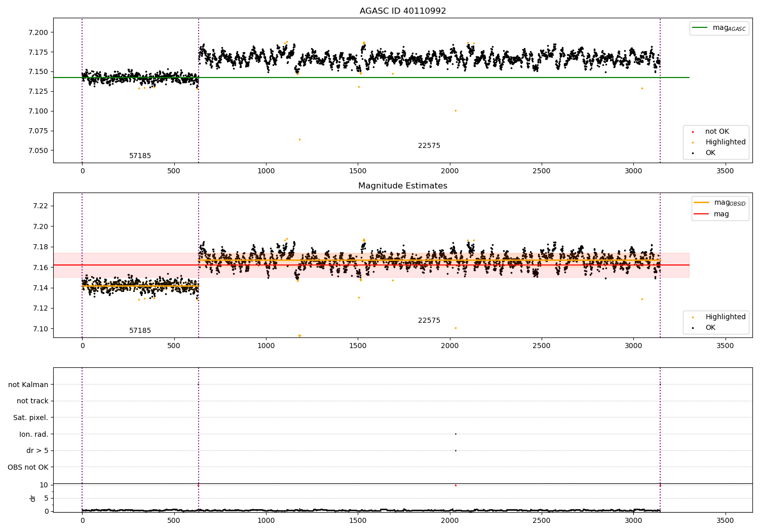This screenshot has height=532, width=760.
Task: Click y-axis tick 7.18 in middle plot
Action: [x=40, y=247]
